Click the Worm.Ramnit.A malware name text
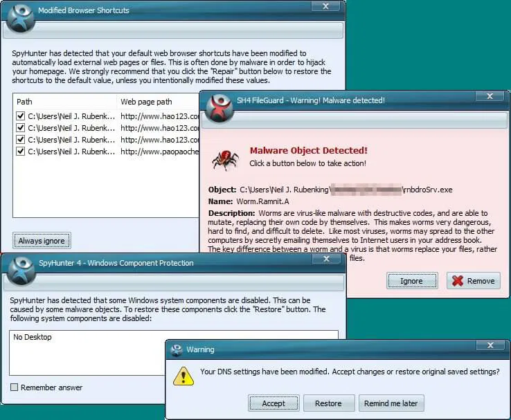Screen dimensions: 511x420 pyautogui.click(x=262, y=201)
